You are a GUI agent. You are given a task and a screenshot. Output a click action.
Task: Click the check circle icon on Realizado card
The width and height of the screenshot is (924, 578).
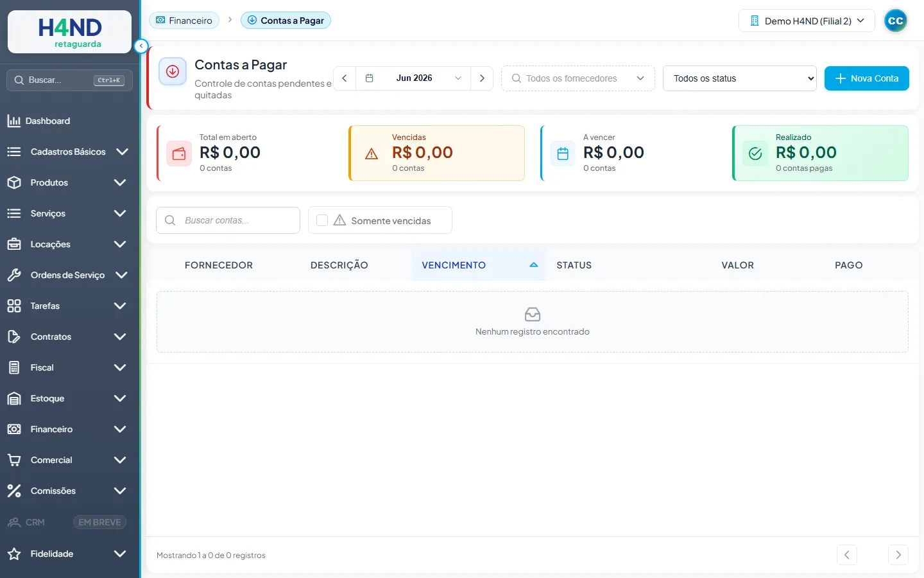755,153
